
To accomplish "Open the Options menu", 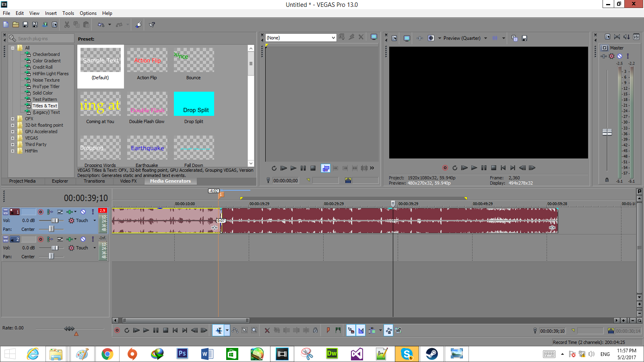I will pyautogui.click(x=88, y=13).
